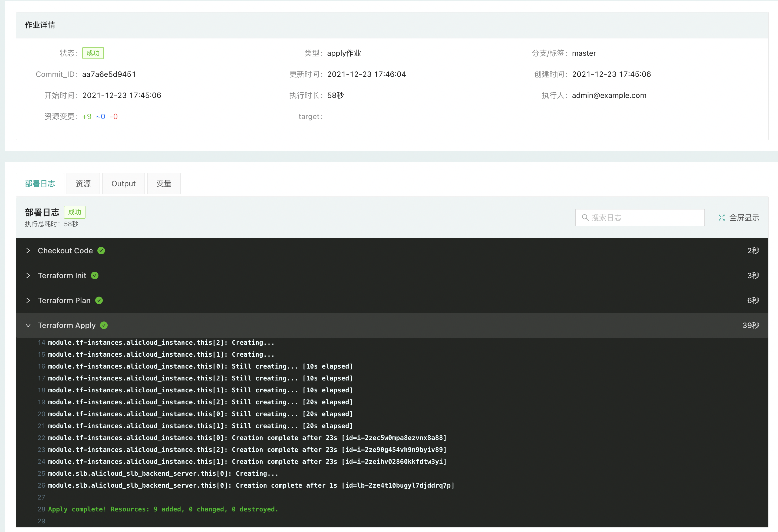The width and height of the screenshot is (778, 532).
Task: Click log line 19 this[2] 20s elapsed
Action: coord(200,402)
